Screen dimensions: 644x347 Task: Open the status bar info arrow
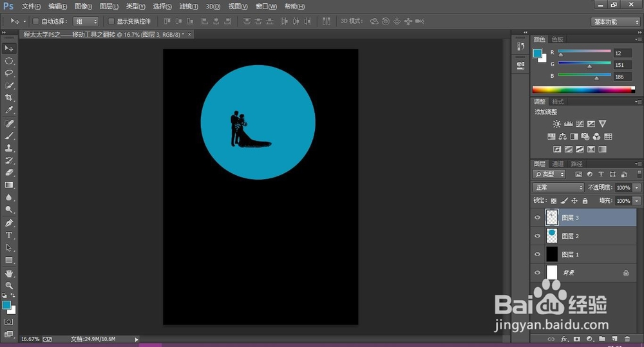tap(137, 339)
